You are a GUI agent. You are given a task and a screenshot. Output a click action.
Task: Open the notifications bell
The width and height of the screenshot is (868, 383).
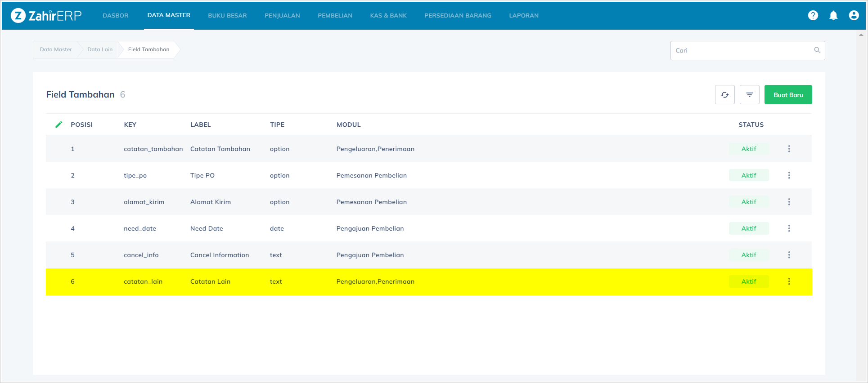click(x=833, y=15)
